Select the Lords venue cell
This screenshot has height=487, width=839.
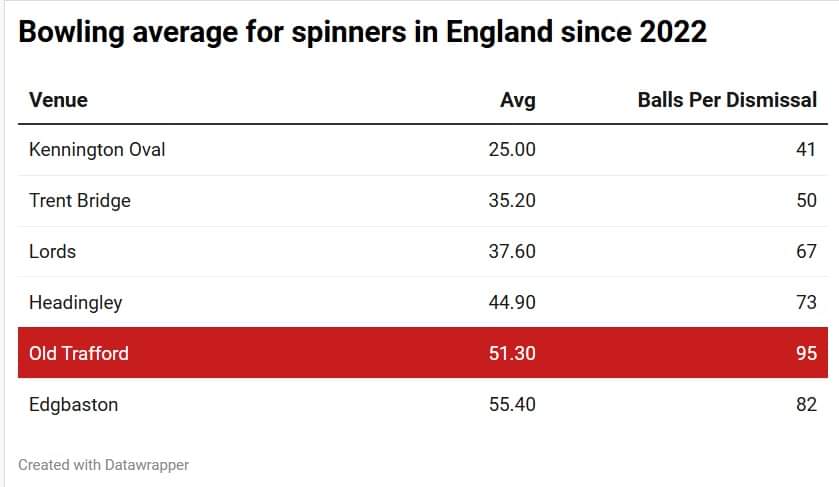[x=53, y=251]
